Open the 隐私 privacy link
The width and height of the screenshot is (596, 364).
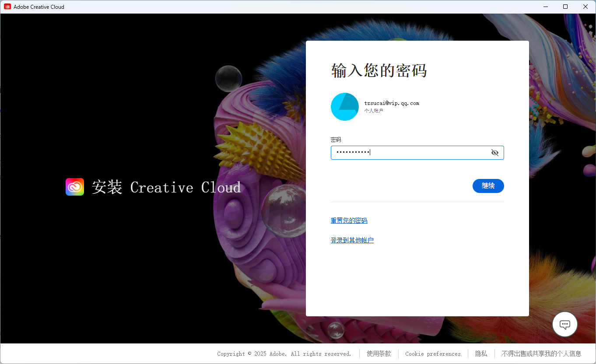(481, 353)
